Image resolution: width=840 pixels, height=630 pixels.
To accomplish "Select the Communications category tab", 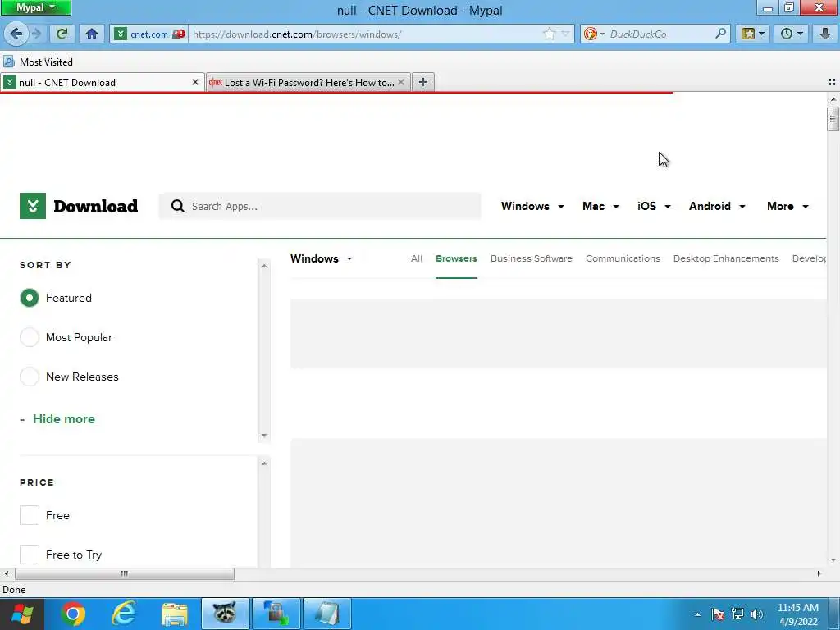I will 623,258.
